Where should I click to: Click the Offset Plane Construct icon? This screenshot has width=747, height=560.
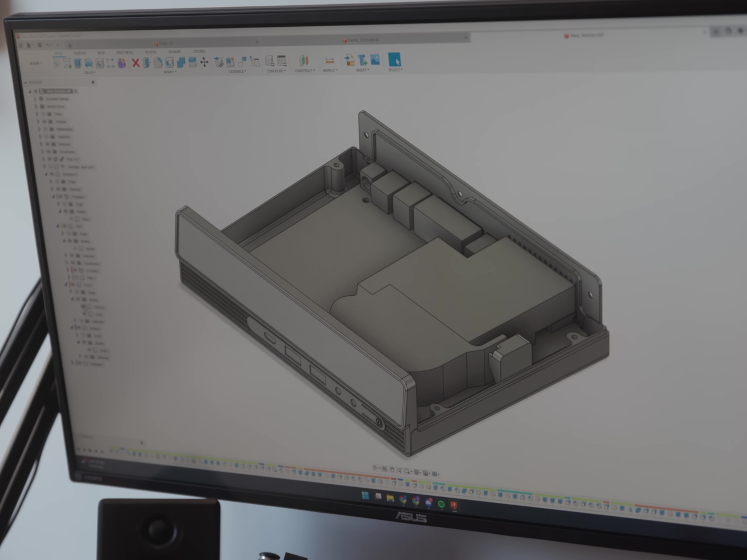[303, 61]
